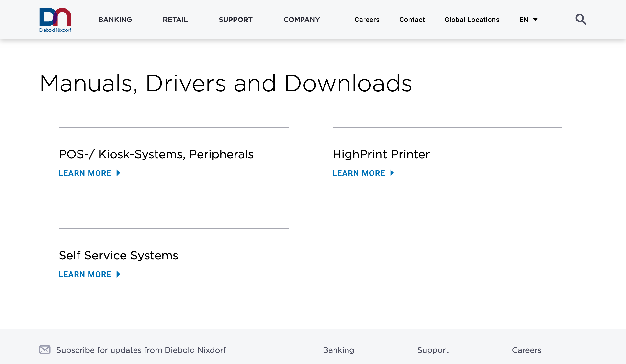Viewport: 626px width, 364px height.
Task: Open the COMPANY navigation menu
Action: (302, 20)
